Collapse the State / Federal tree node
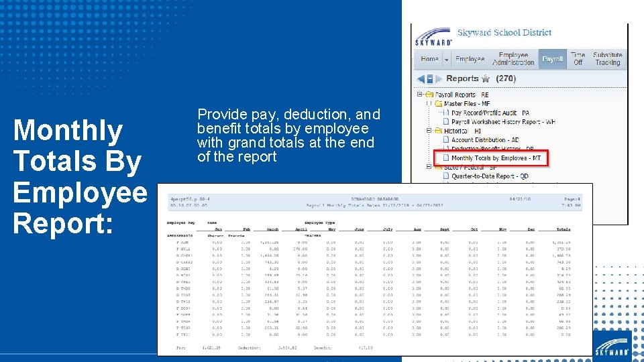644x362 pixels. tap(429, 167)
